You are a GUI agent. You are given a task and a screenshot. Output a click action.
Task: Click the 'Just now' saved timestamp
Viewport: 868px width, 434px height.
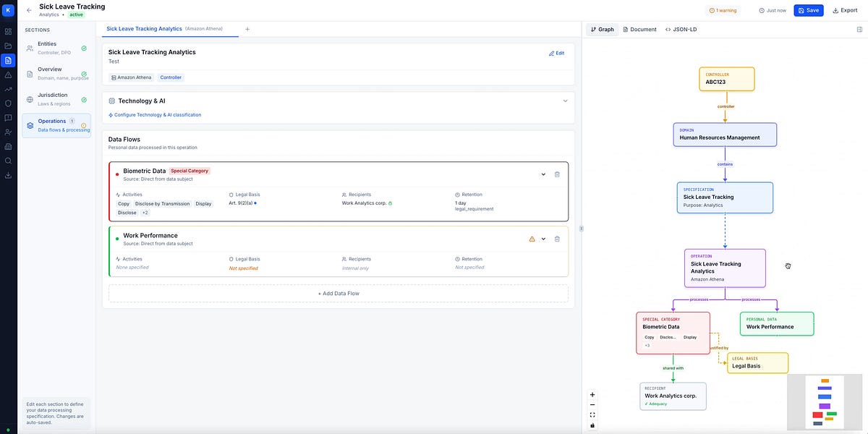click(773, 10)
